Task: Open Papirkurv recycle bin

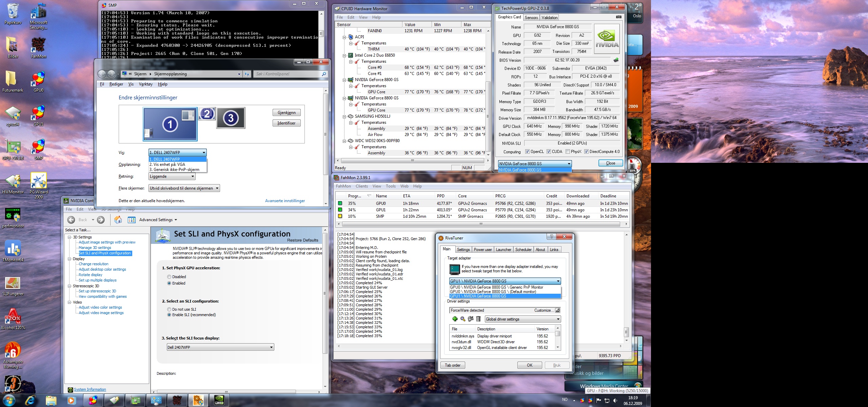Action: (x=13, y=14)
